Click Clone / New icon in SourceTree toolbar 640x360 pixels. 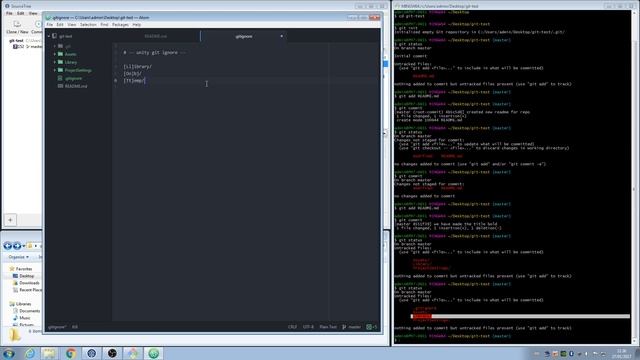click(x=17, y=27)
